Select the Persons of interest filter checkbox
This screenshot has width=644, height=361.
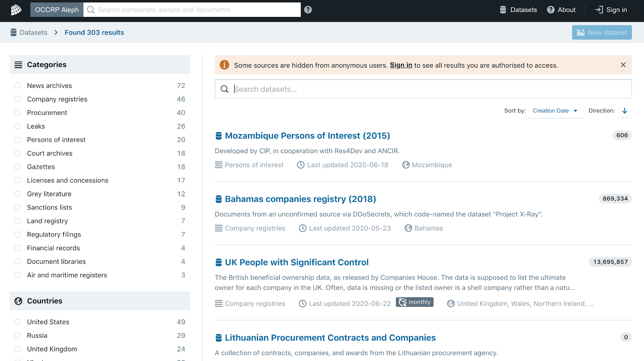click(17, 140)
